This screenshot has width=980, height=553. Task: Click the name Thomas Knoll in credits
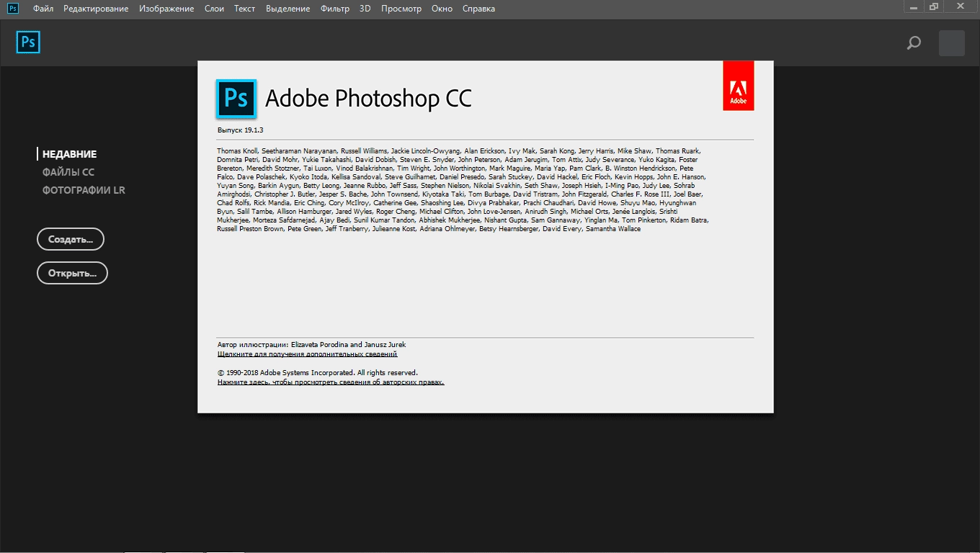click(237, 151)
